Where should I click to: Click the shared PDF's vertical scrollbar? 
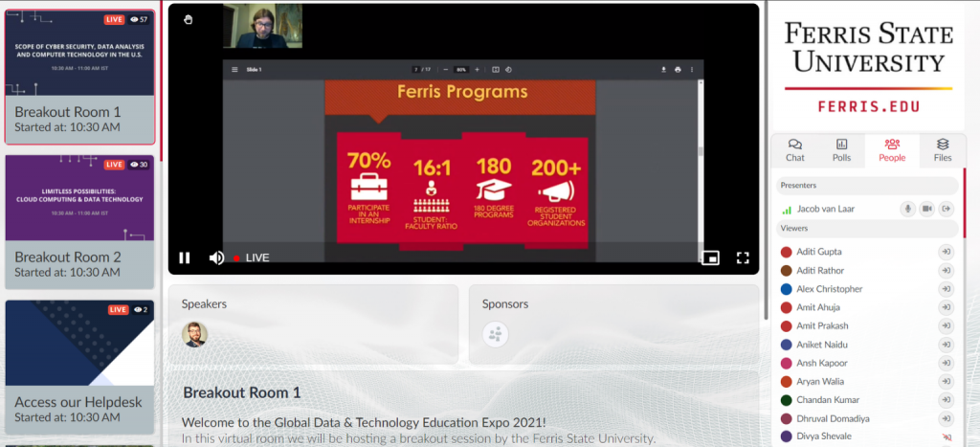(x=701, y=150)
